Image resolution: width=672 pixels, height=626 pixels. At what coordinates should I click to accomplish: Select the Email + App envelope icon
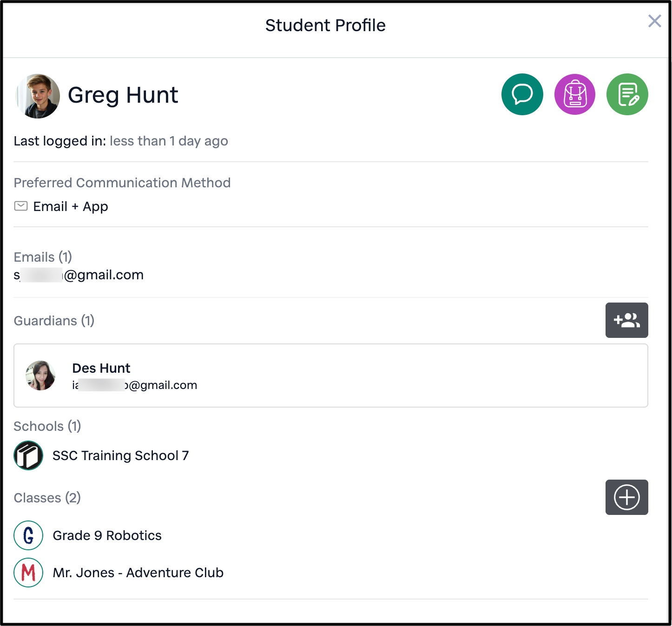point(21,206)
